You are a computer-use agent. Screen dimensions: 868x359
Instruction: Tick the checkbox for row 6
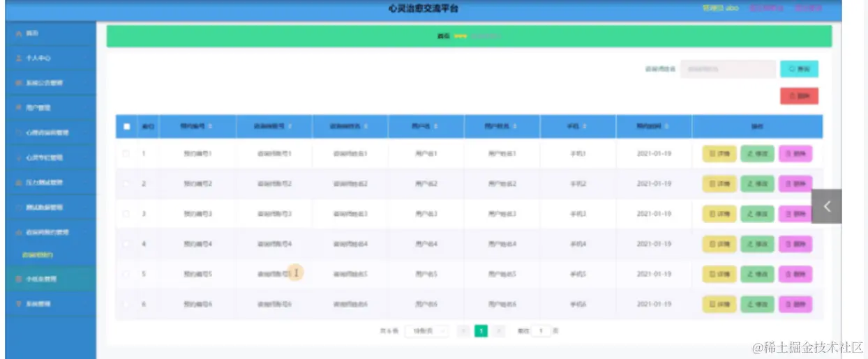[126, 305]
